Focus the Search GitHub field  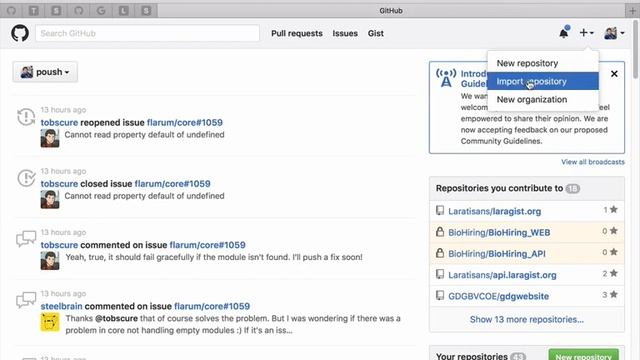[x=147, y=33]
